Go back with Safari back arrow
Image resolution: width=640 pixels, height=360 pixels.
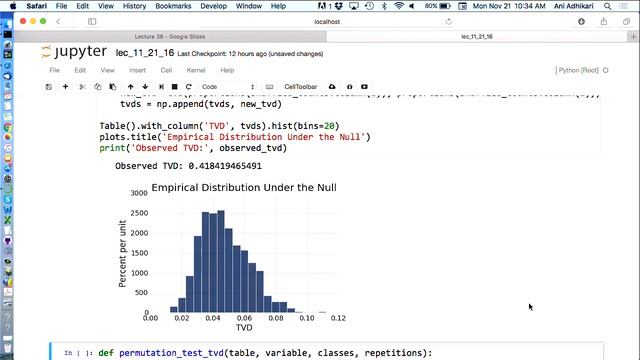pos(58,21)
